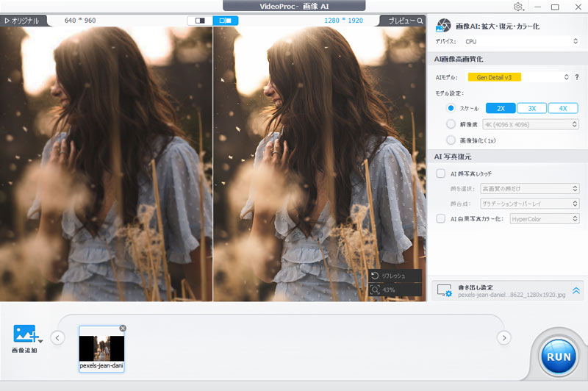Open the 顔合成 dropdown
The height and width of the screenshot is (391, 588).
point(530,204)
